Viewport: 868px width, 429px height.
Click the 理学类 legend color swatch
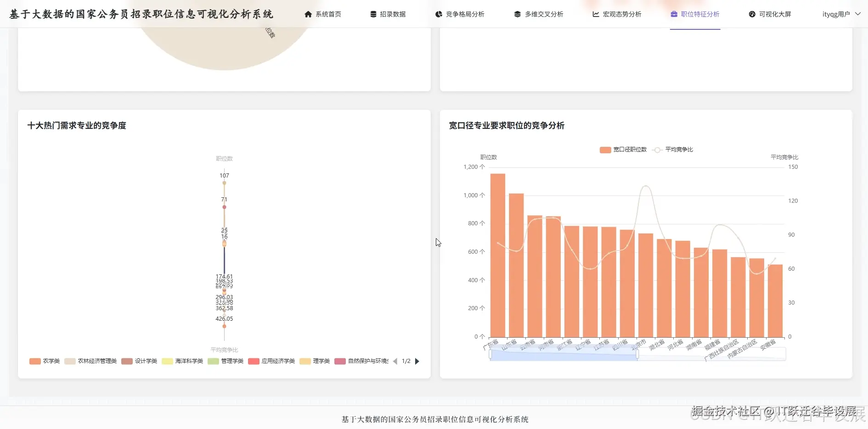click(305, 361)
